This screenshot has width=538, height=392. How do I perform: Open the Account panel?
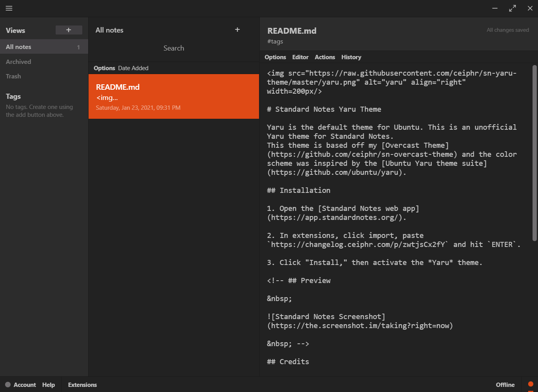25,385
